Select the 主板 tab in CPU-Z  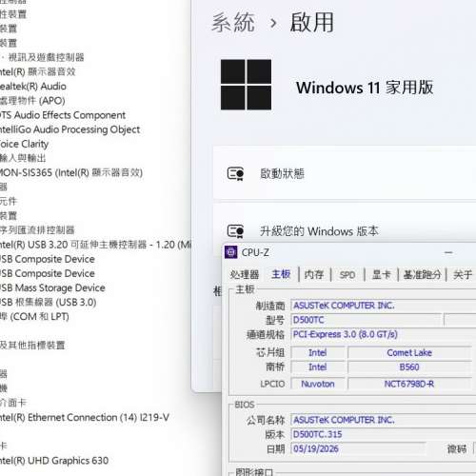[281, 274]
